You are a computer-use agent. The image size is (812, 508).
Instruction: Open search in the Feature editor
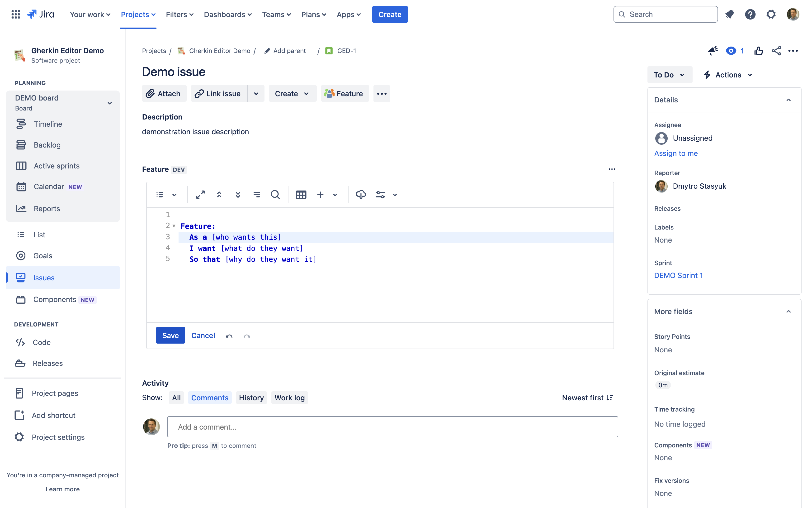point(275,195)
